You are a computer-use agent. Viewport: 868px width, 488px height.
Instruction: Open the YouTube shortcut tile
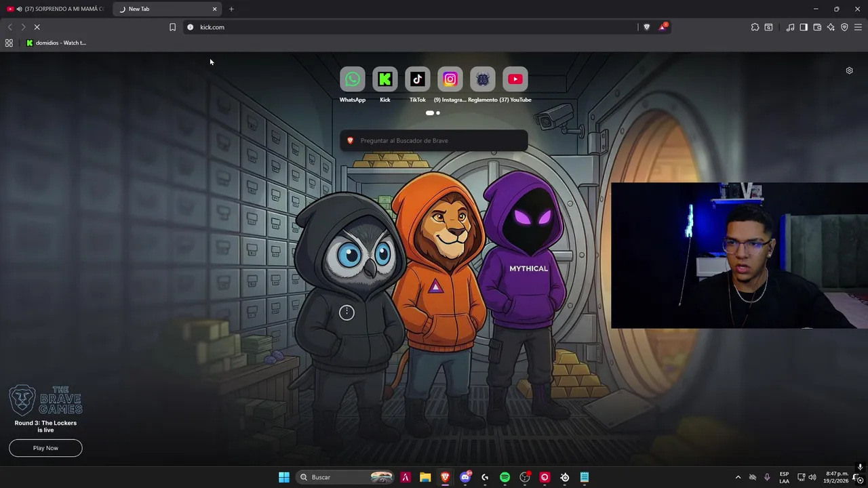click(x=515, y=79)
